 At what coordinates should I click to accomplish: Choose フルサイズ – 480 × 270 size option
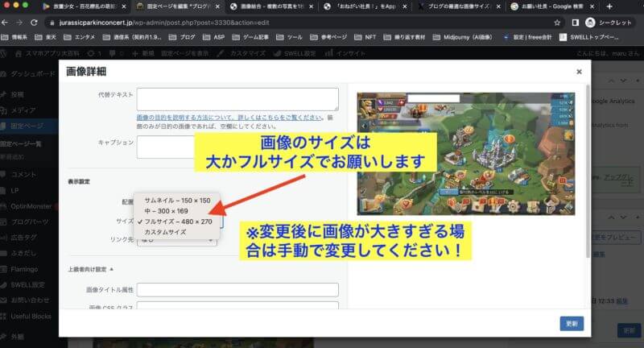click(177, 222)
